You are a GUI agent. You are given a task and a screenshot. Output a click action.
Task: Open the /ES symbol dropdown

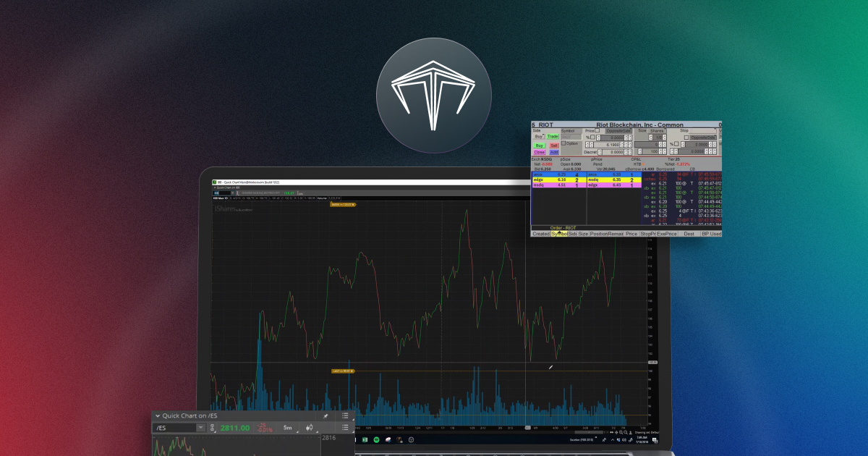[x=201, y=427]
